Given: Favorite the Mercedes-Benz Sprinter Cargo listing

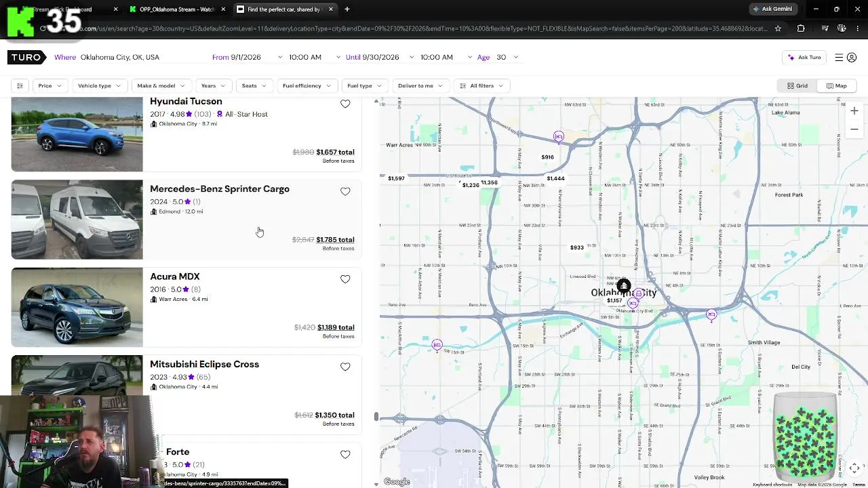Looking at the screenshot, I should pyautogui.click(x=345, y=192).
